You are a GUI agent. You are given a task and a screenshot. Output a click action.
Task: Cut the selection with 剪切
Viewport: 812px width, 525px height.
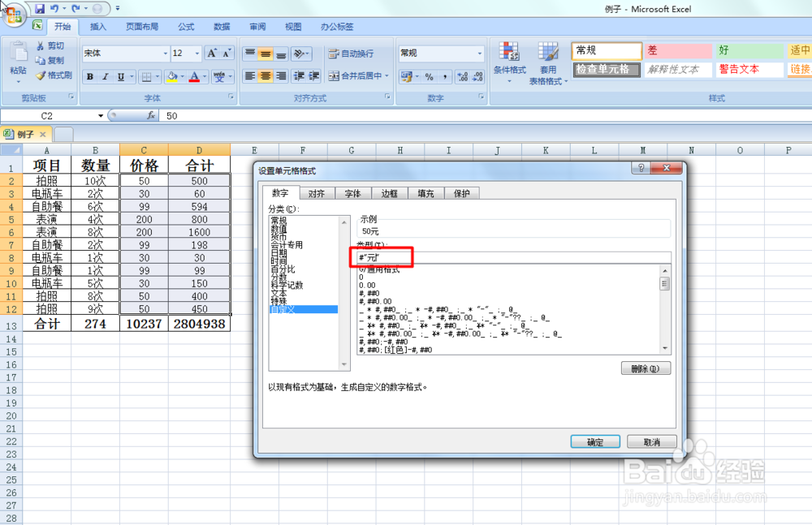[x=50, y=45]
